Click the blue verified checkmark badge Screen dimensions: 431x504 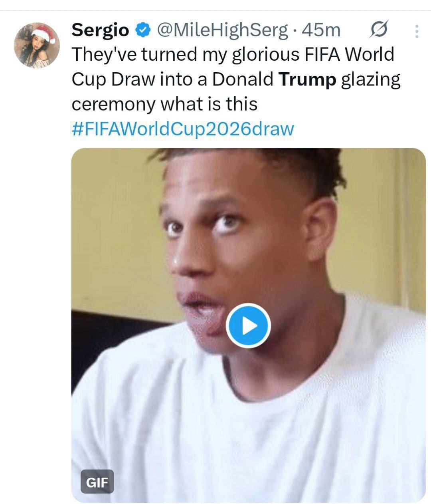143,30
